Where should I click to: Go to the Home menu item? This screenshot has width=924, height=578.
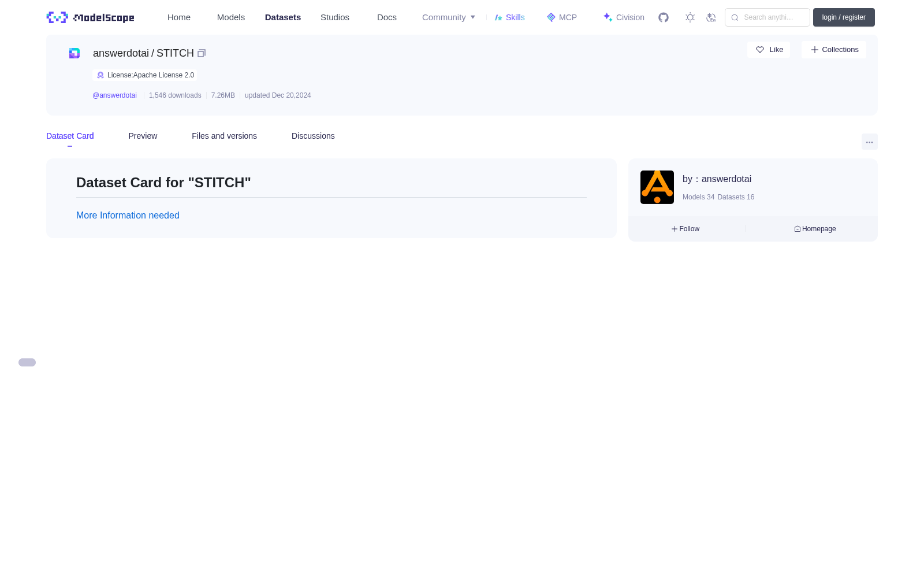pos(179,17)
